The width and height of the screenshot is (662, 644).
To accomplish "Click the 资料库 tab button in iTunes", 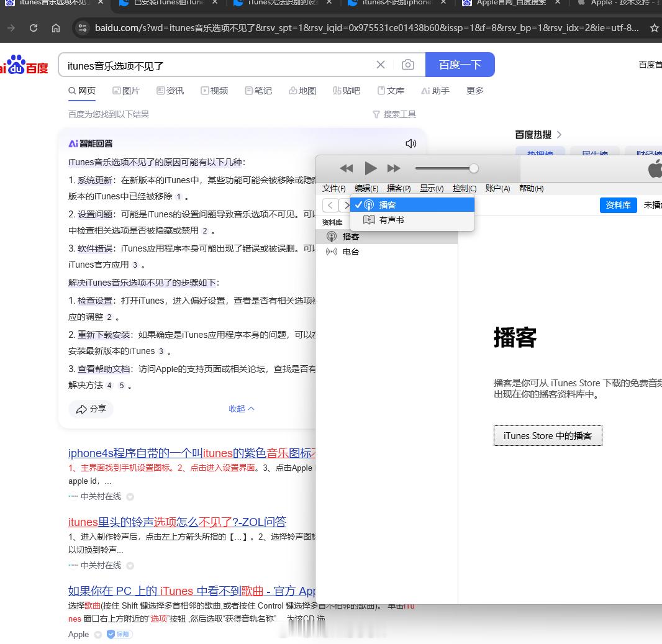I will point(618,205).
